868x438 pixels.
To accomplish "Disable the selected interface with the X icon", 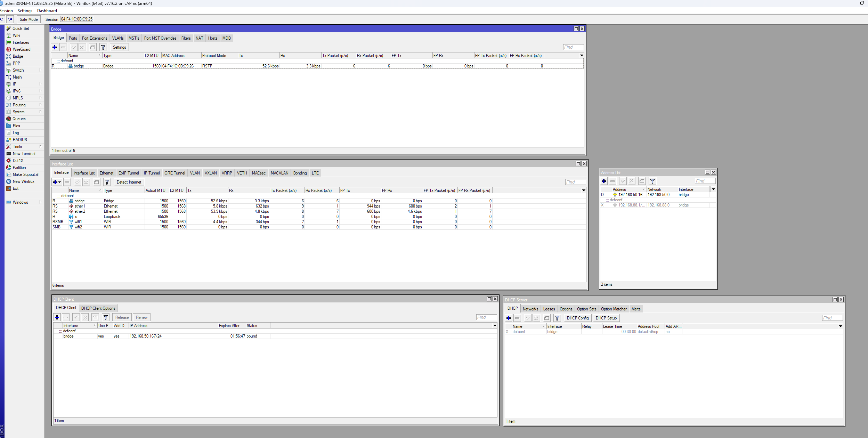I will pyautogui.click(x=87, y=182).
